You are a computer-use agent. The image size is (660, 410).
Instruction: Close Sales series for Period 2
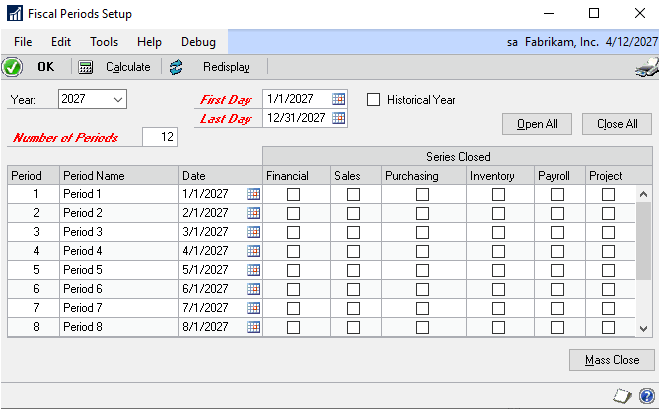[x=354, y=213]
